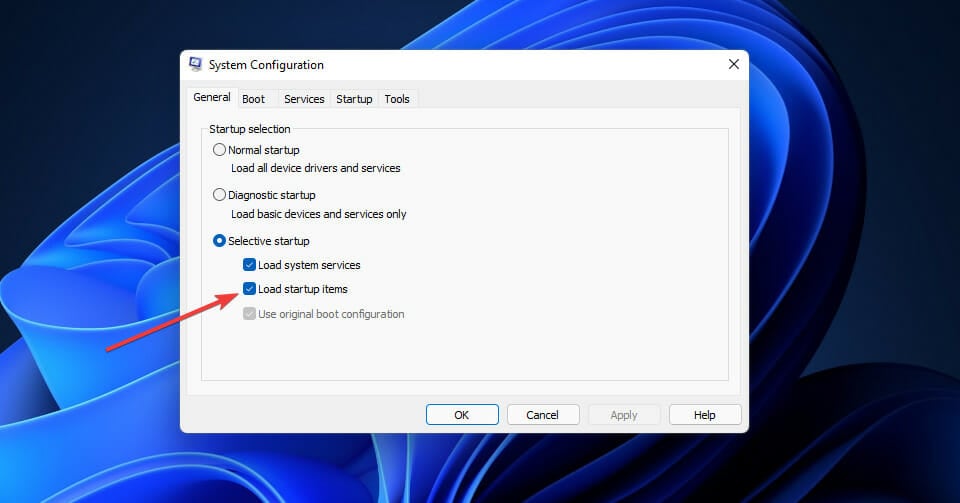
Task: Click the 'System Configuration' window title
Action: coord(266,65)
